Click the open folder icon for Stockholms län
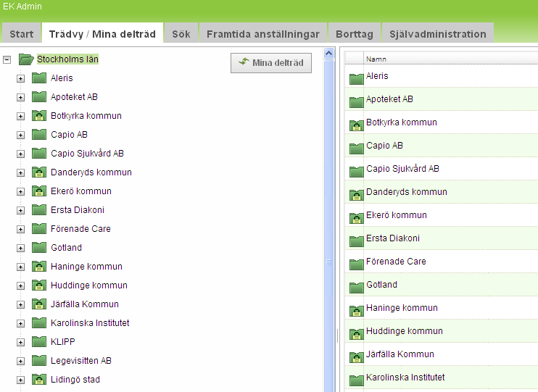The image size is (538, 392). pos(26,59)
